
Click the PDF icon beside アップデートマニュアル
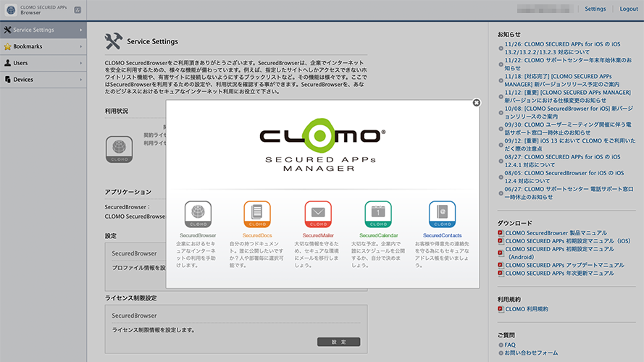[x=501, y=265]
